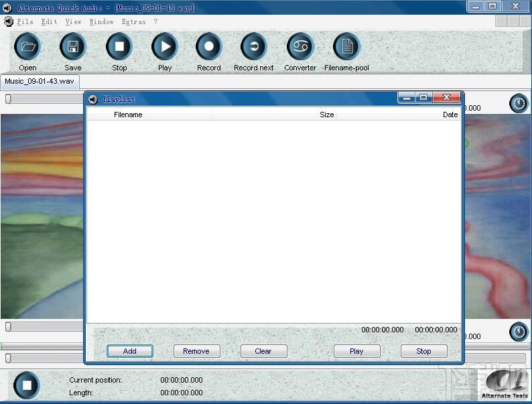Click the Clear playlist button
Image resolution: width=532 pixels, height=404 pixels.
tap(263, 351)
